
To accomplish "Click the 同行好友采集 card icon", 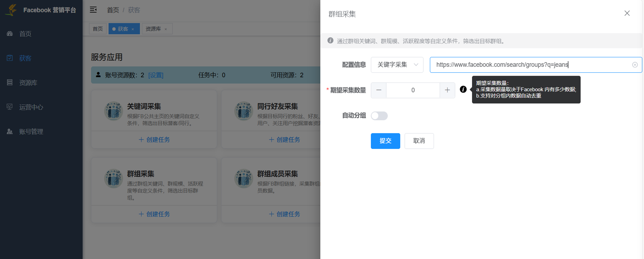I will pos(244,111).
